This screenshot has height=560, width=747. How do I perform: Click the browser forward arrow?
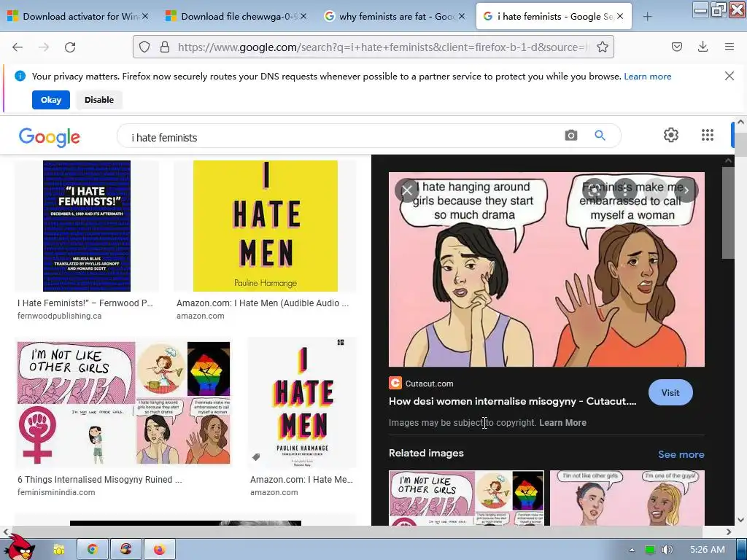click(x=44, y=47)
